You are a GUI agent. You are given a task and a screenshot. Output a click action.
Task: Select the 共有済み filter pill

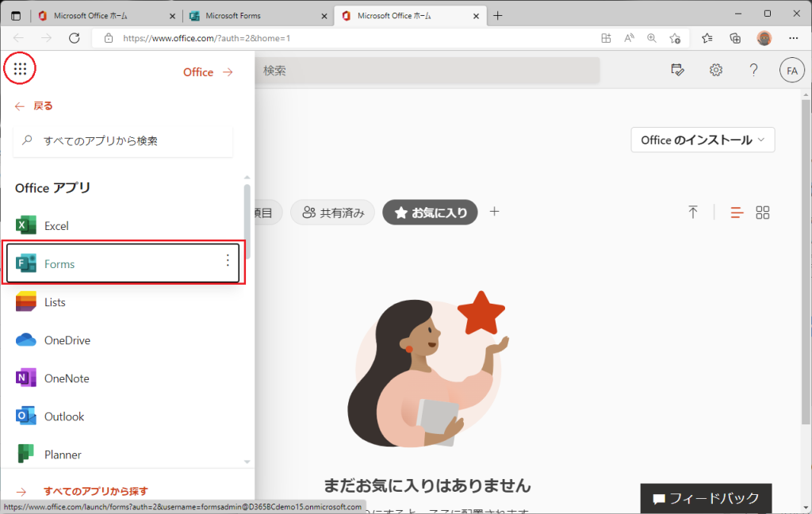point(332,213)
